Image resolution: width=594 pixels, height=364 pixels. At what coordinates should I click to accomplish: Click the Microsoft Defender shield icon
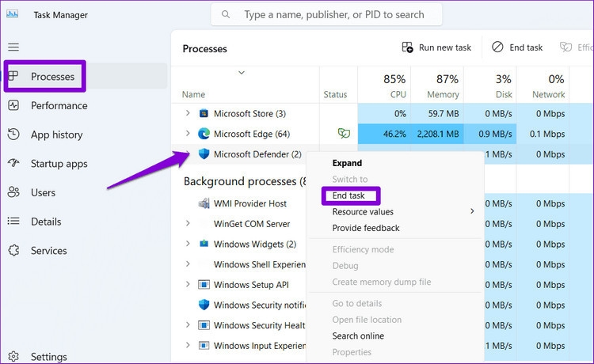pos(204,154)
